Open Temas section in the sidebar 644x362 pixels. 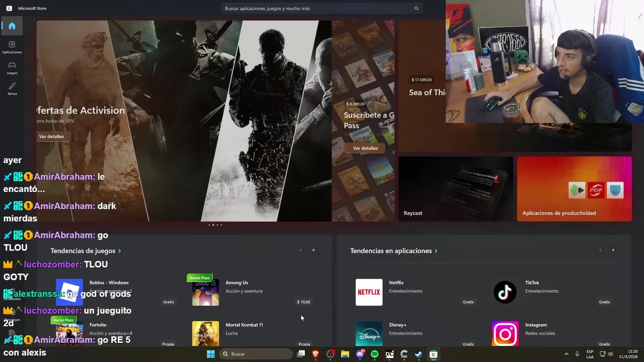click(12, 89)
